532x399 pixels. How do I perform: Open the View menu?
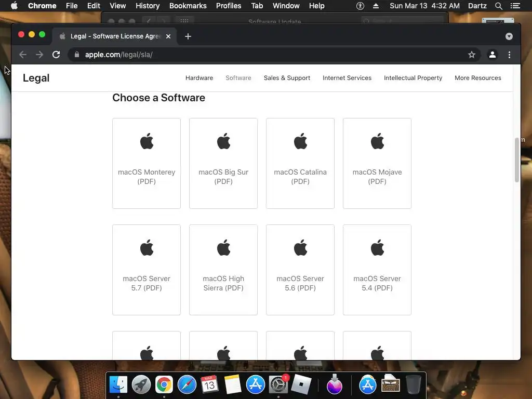click(118, 6)
